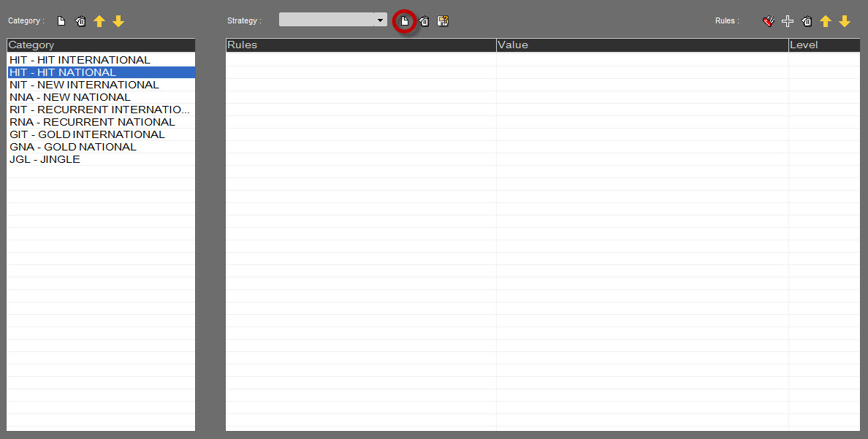Screen dimensions: 868x439
Task: Delete the selected rule using trash icon
Action: tap(807, 21)
